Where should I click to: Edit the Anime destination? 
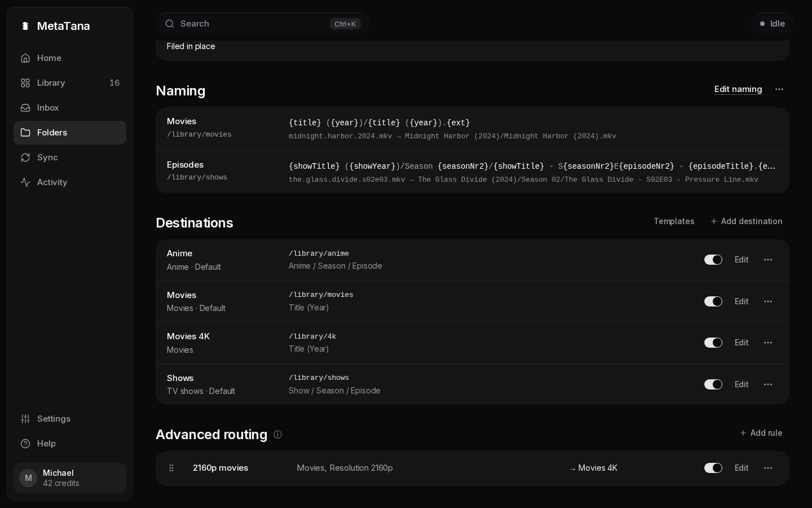tap(742, 260)
